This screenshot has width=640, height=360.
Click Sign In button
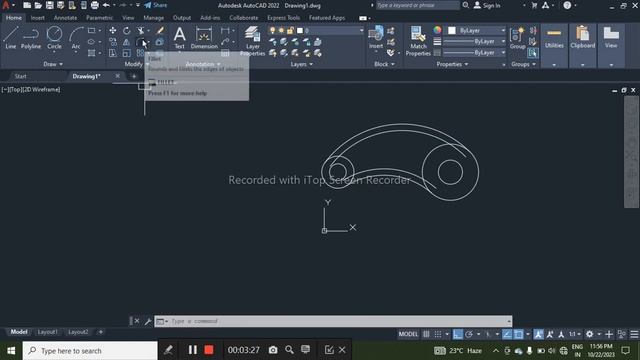(487, 5)
